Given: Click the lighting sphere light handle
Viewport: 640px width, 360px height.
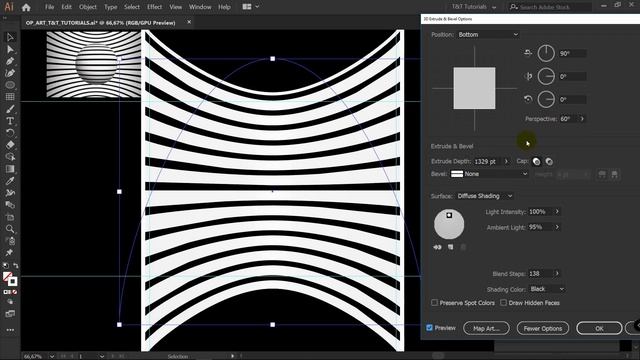Looking at the screenshot, I should pos(449,215).
